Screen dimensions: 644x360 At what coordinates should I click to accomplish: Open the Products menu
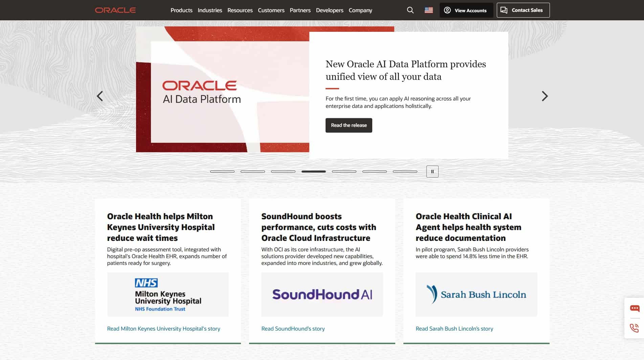pyautogui.click(x=181, y=10)
